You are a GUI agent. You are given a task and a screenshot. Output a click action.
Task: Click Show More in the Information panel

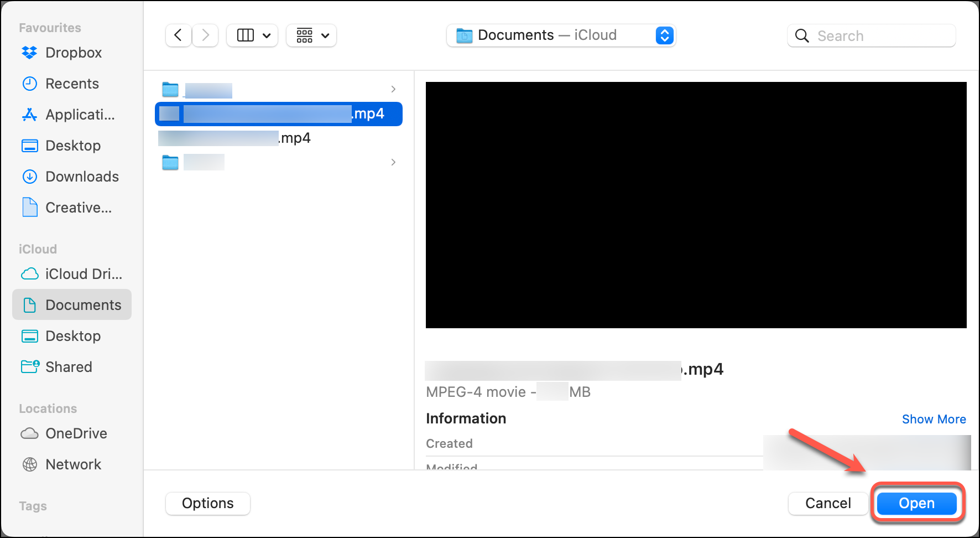(x=934, y=419)
